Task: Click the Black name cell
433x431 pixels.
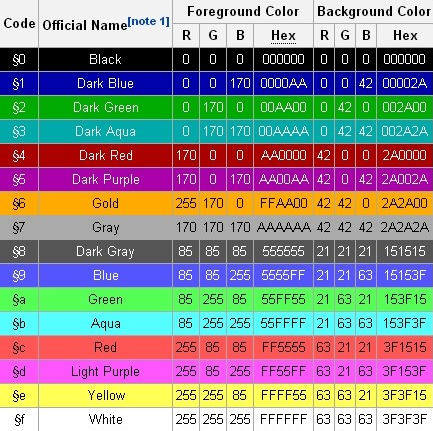Action: point(105,59)
